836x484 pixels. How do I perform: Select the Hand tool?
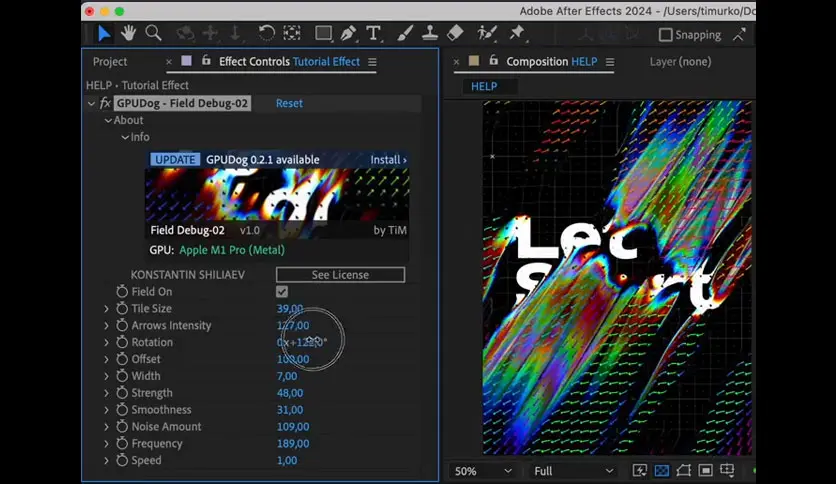(x=128, y=34)
